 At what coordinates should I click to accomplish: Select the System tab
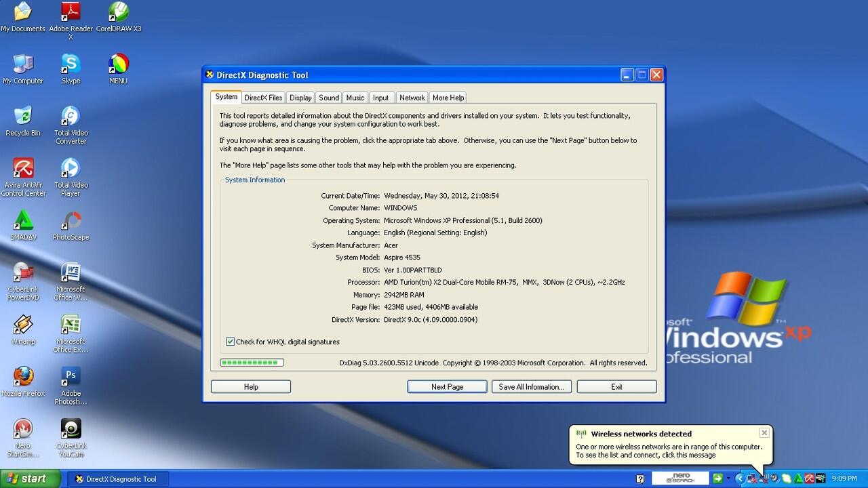point(226,96)
